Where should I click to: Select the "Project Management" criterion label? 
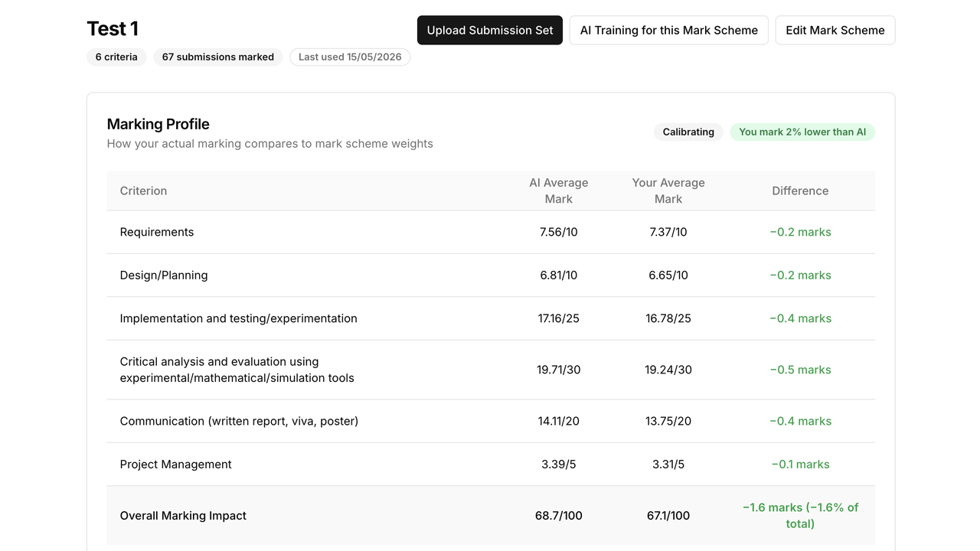click(176, 465)
